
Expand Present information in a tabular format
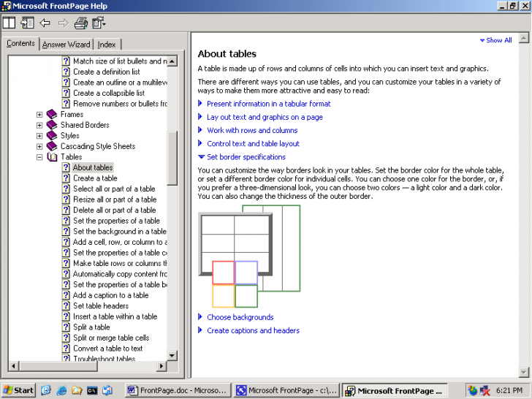coord(268,104)
